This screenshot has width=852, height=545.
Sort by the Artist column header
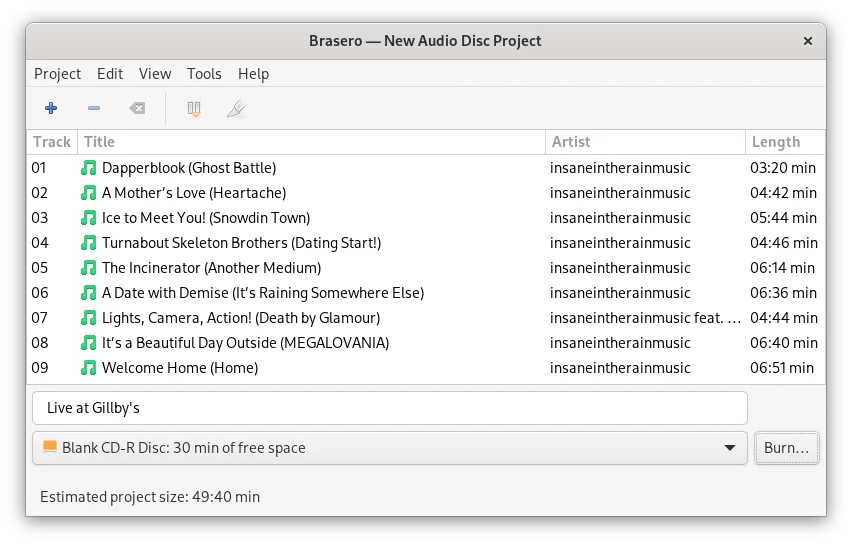(x=645, y=142)
